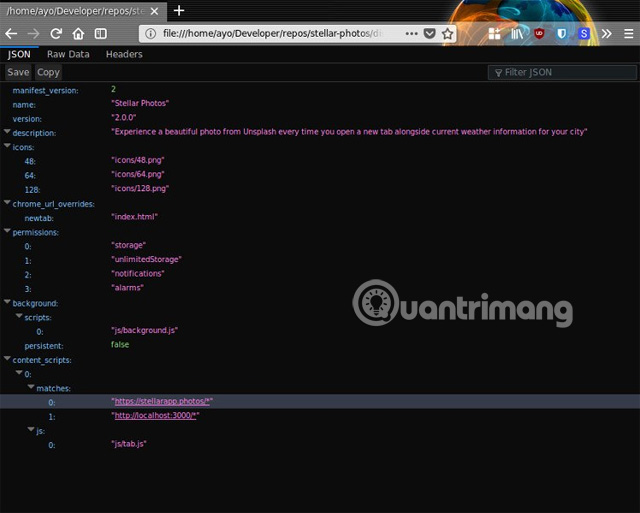Show more toolbar items chevron
640x513 pixels.
pos(607,33)
